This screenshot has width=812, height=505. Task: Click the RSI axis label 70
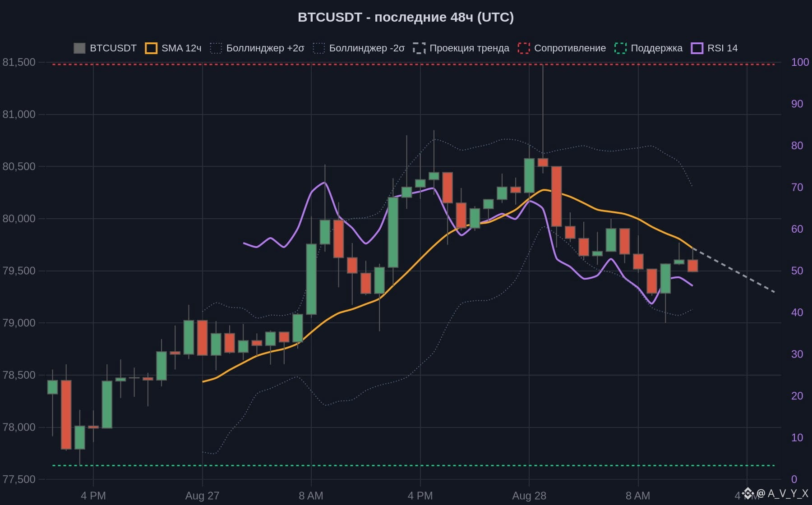797,188
